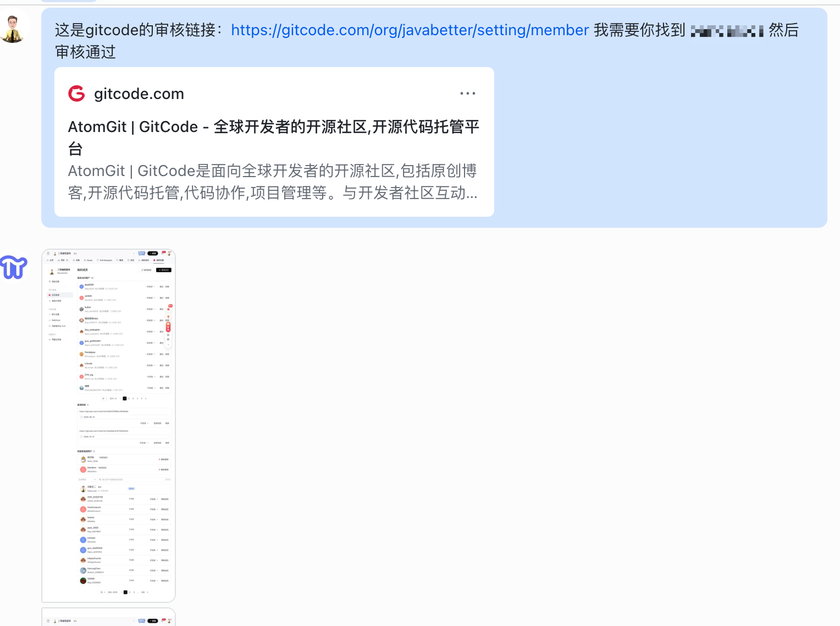
Task: Open the second partially visible screenshot thumbnail
Action: click(108, 617)
